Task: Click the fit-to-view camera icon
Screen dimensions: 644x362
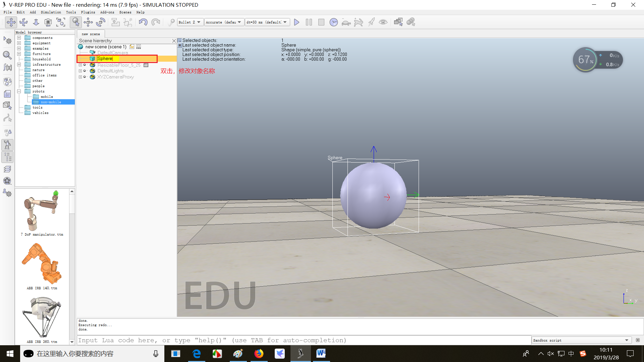Action: [61, 22]
